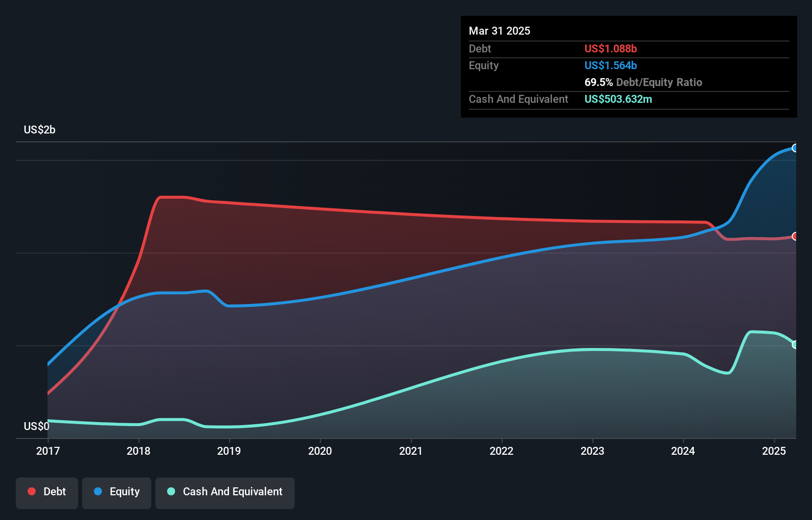Toggle the Cash And Equivalent legend button
This screenshot has width=812, height=520.
[x=225, y=493]
